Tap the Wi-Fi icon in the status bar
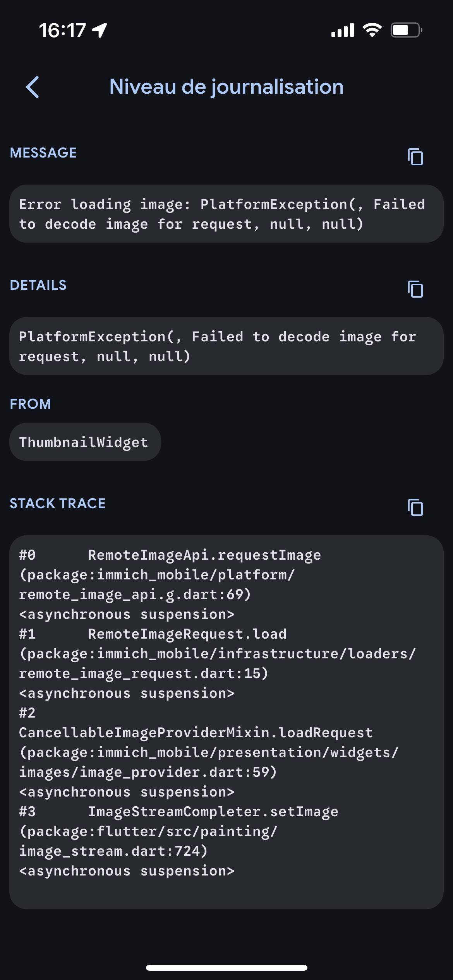The width and height of the screenshot is (453, 980). click(x=371, y=29)
